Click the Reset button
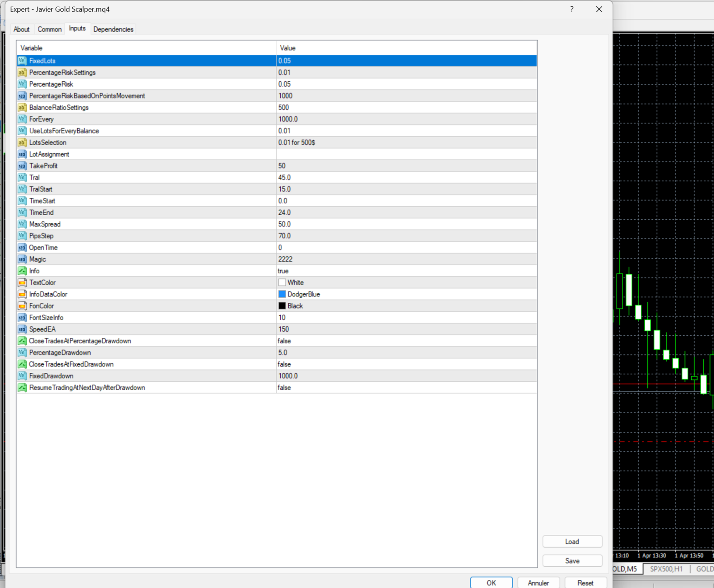Image resolution: width=714 pixels, height=588 pixels. point(585,583)
